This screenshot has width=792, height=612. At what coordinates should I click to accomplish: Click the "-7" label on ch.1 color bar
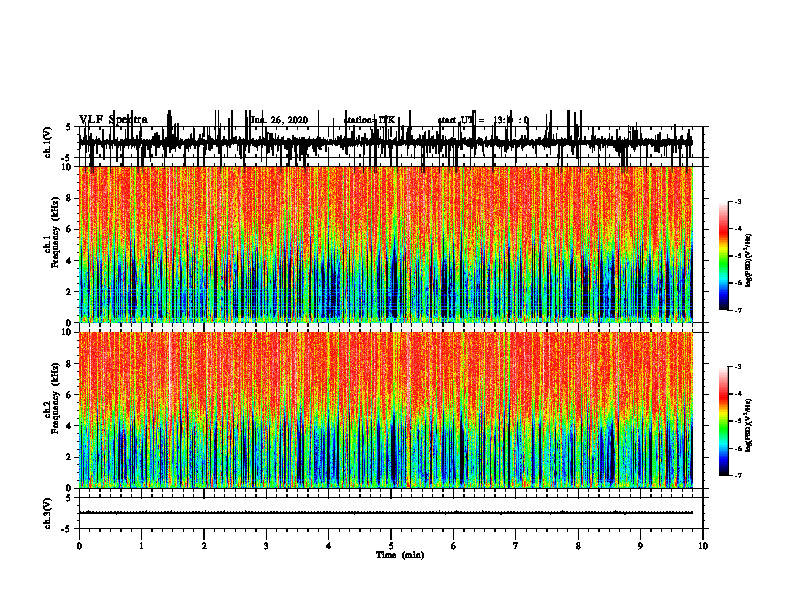tap(738, 310)
